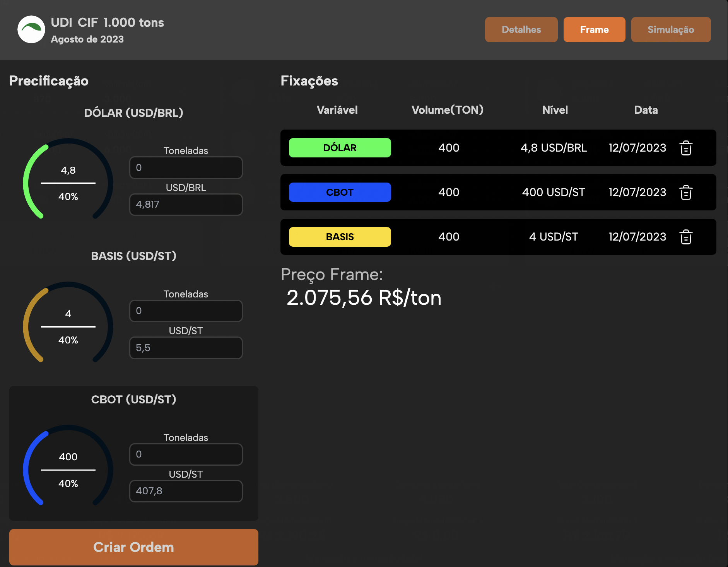Click the BASIS (USD/ST) section title
The image size is (728, 567).
pyautogui.click(x=133, y=256)
